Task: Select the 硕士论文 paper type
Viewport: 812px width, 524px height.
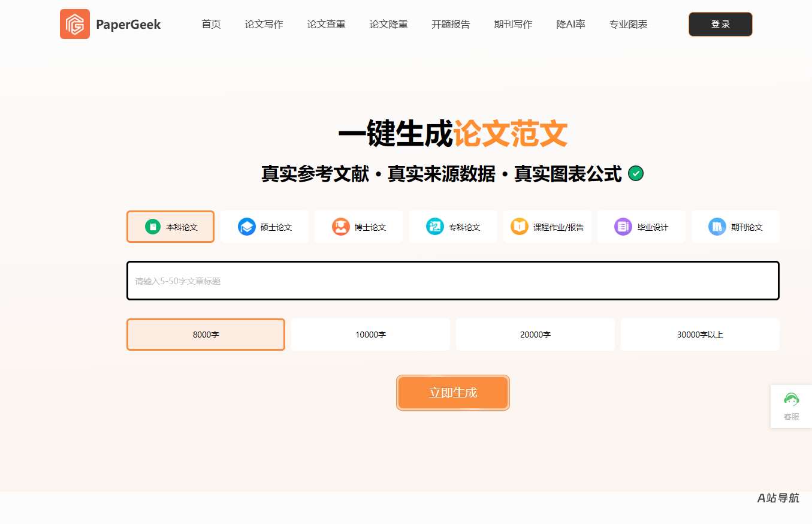Action: pyautogui.click(x=264, y=227)
